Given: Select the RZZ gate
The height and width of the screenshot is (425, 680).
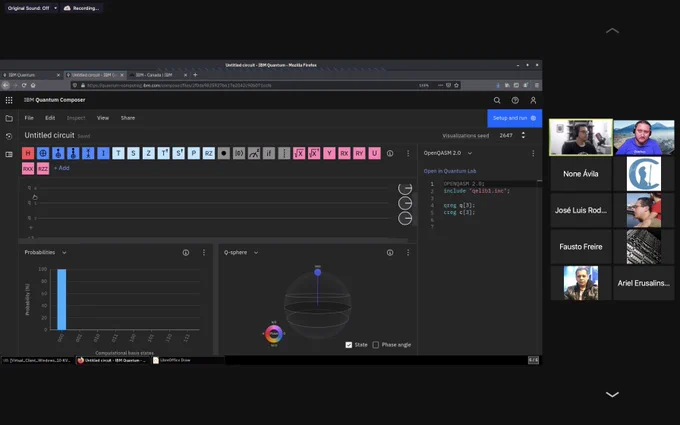Looking at the screenshot, I should (43, 168).
